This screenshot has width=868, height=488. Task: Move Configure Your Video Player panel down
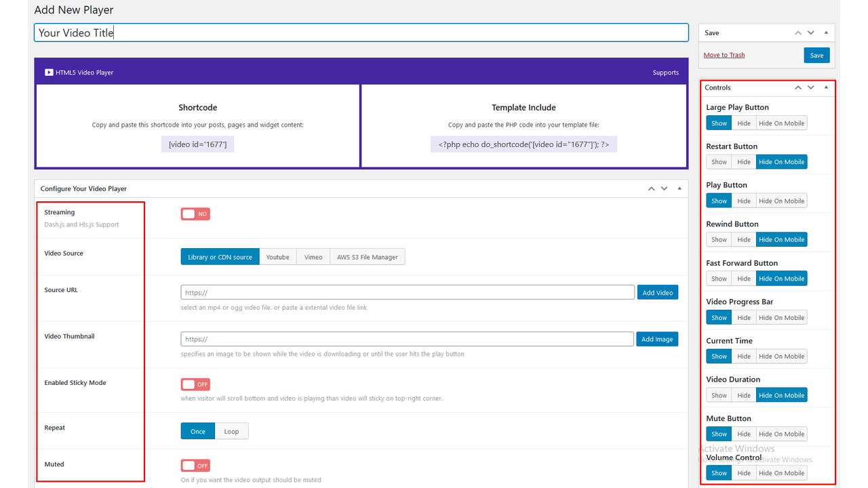tap(664, 188)
